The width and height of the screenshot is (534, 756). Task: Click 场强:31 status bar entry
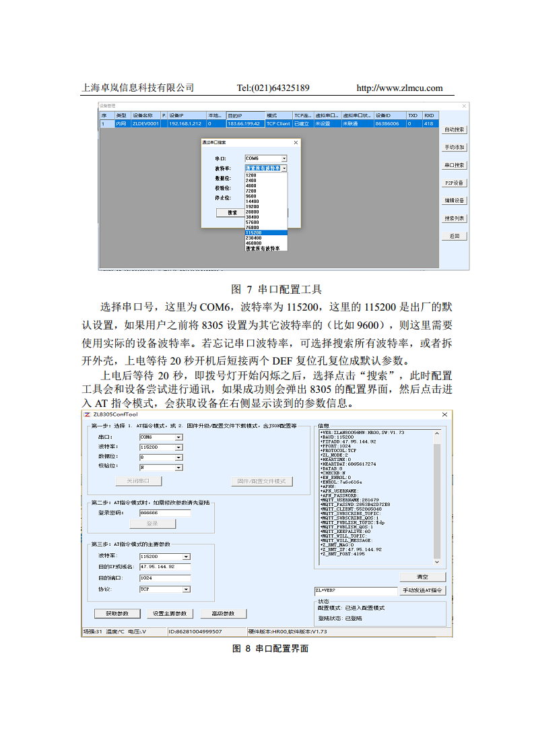coord(92,631)
